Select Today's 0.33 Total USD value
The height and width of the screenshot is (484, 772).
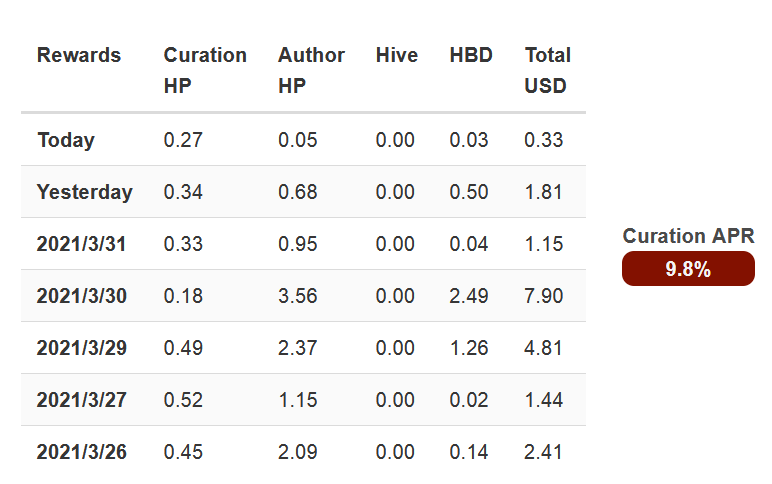[544, 140]
